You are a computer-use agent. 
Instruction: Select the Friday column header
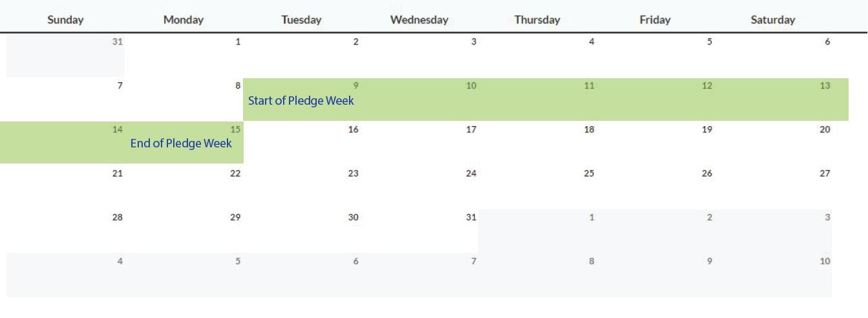655,19
